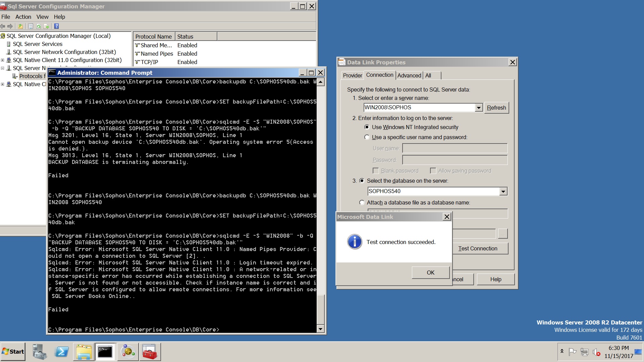Open Windows Explorer from the taskbar
The height and width of the screenshot is (362, 644).
(84, 352)
